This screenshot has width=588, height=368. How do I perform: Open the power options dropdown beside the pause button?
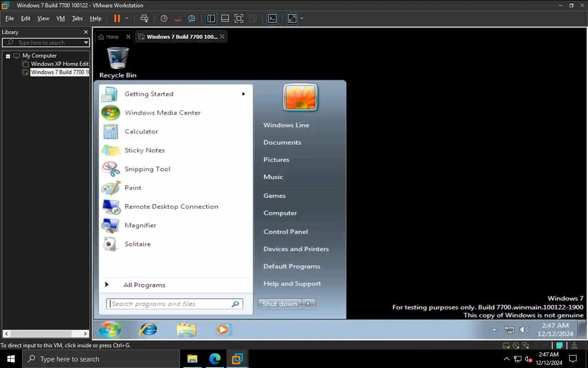[127, 18]
